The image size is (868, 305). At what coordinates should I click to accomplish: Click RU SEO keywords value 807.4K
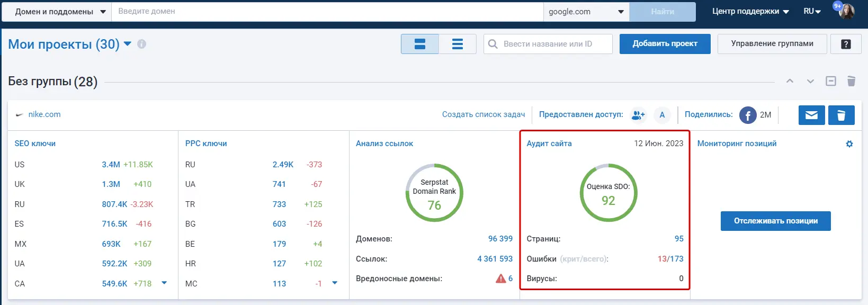pyautogui.click(x=114, y=204)
